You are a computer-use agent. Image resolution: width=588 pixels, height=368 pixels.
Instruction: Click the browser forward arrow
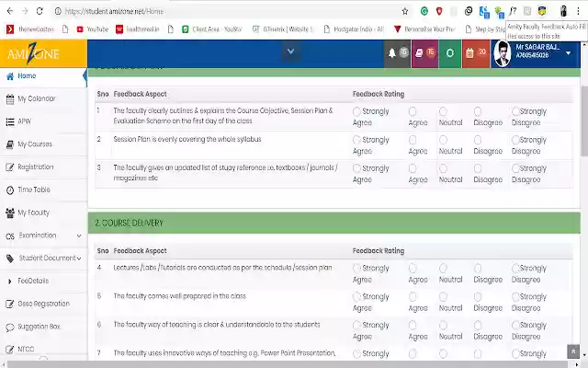coord(25,11)
